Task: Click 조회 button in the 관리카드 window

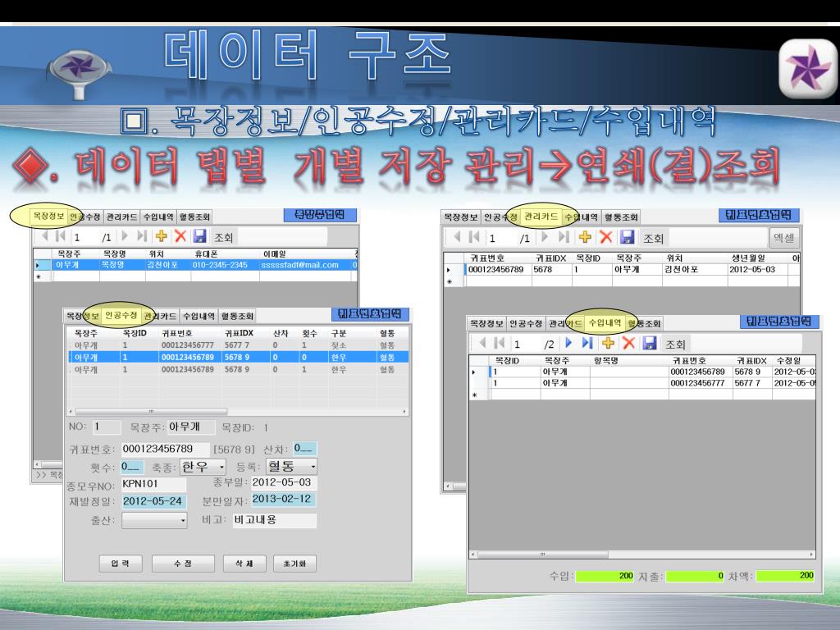Action: pyautogui.click(x=652, y=238)
